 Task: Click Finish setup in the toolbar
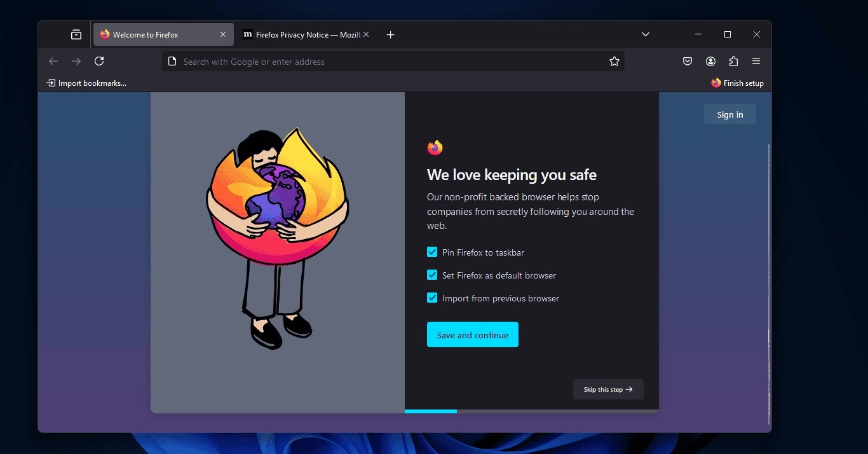click(x=737, y=83)
